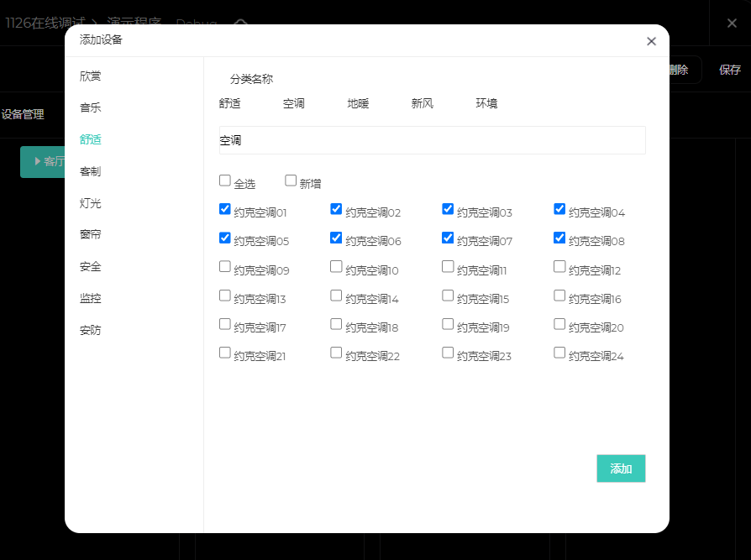Click the 1126在线调试 breadcrumb in background

click(45, 23)
